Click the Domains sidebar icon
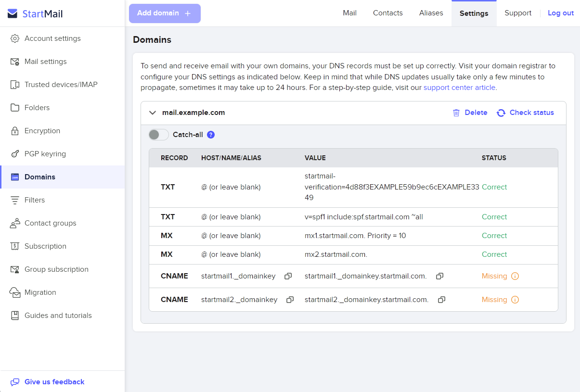580x392 pixels. (x=15, y=177)
